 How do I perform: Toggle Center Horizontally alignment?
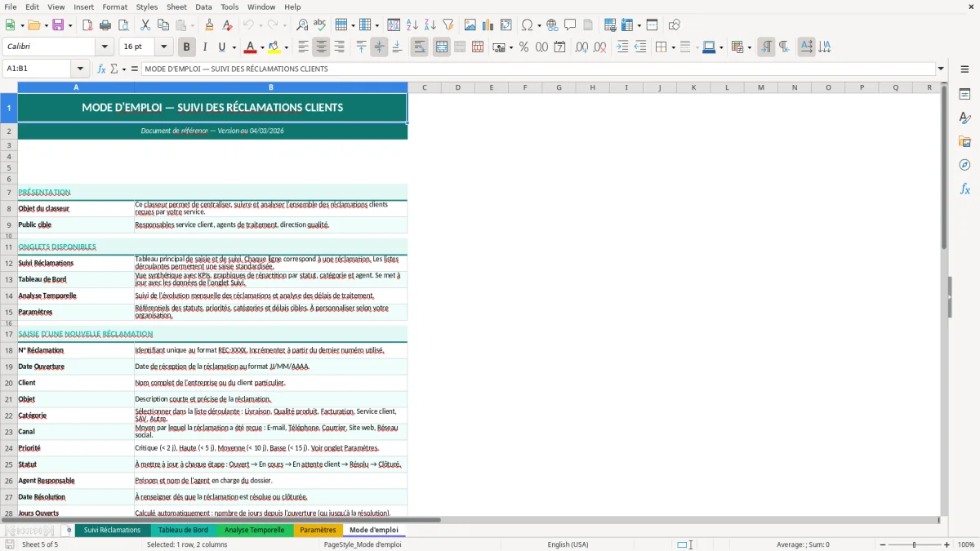click(x=321, y=47)
